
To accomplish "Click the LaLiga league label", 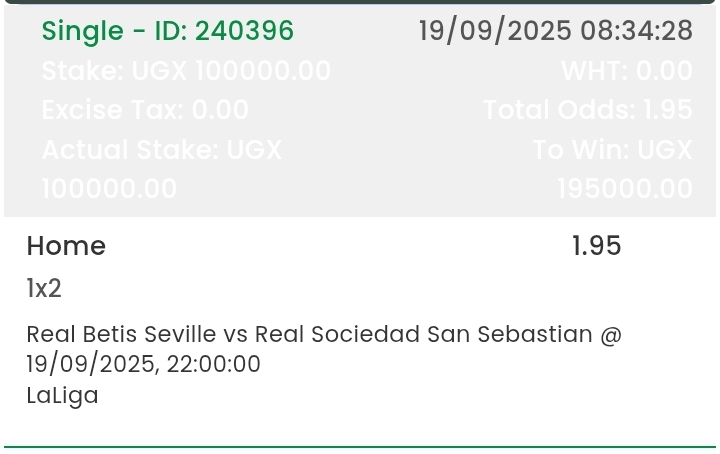I will coord(62,395).
